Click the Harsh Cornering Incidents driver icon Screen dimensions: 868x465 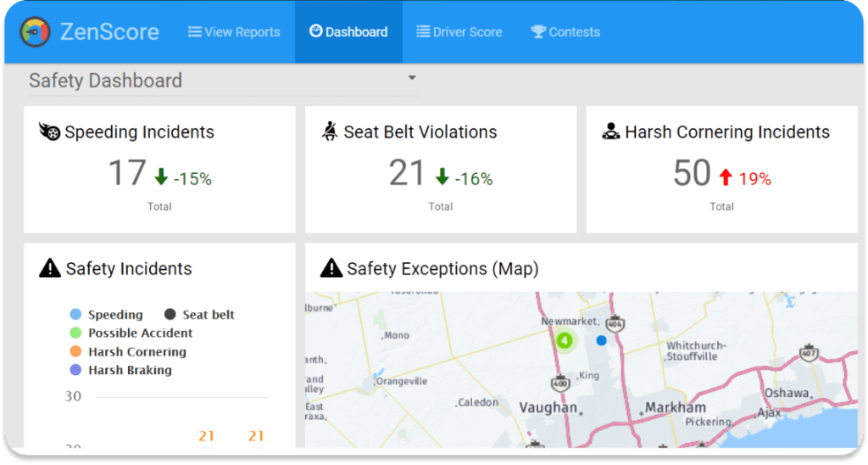coord(611,132)
